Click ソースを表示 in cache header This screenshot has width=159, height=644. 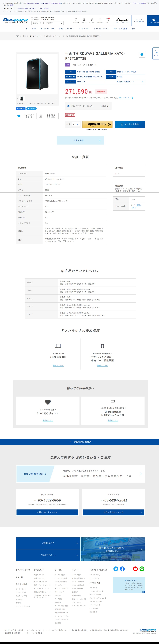click(44, 8)
